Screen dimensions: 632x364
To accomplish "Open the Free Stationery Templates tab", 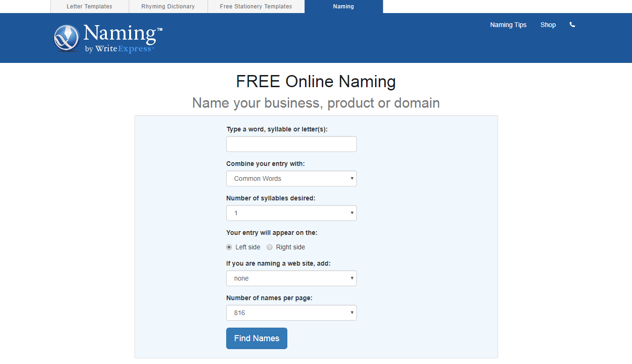I will 256,6.
